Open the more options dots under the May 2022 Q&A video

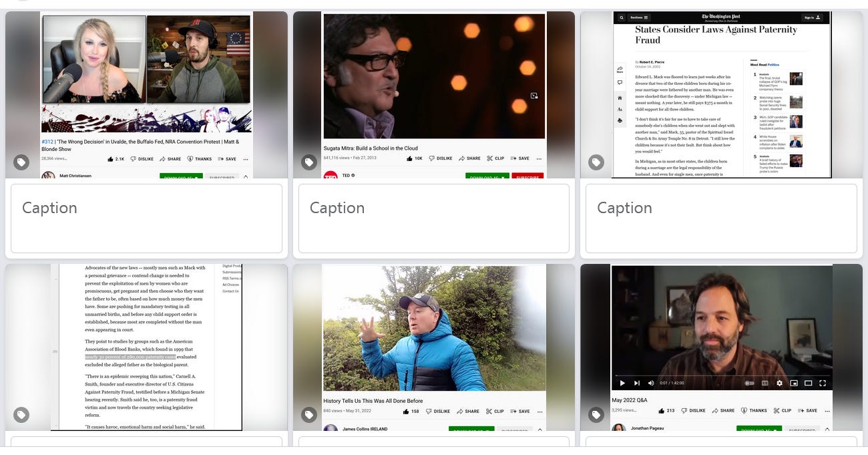point(827,412)
